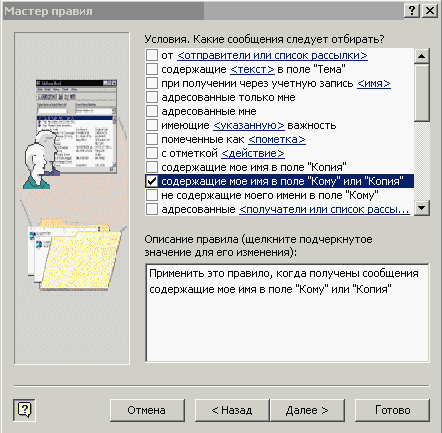Check "содержащие мое имя в поле Копия" checkbox
The width and height of the screenshot is (442, 433).
pyautogui.click(x=152, y=167)
